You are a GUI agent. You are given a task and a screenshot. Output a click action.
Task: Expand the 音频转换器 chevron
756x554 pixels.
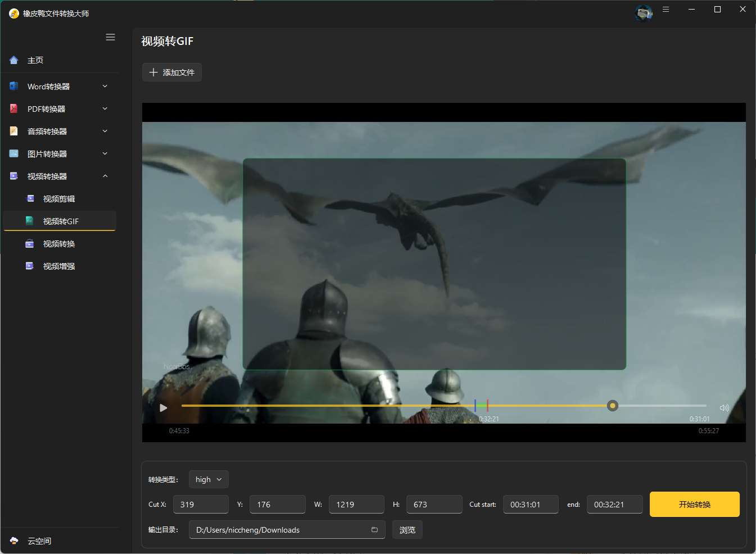[x=105, y=131]
